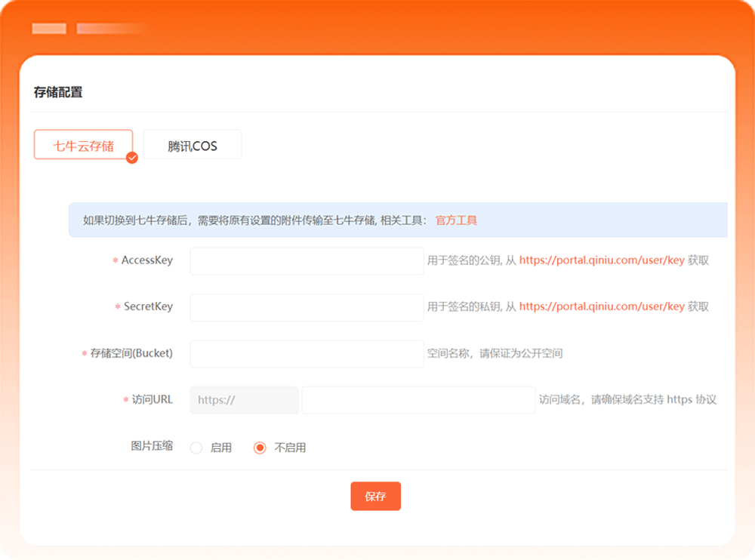The width and height of the screenshot is (755, 560).
Task: Click the 图片压缩 field label
Action: pyautogui.click(x=152, y=446)
